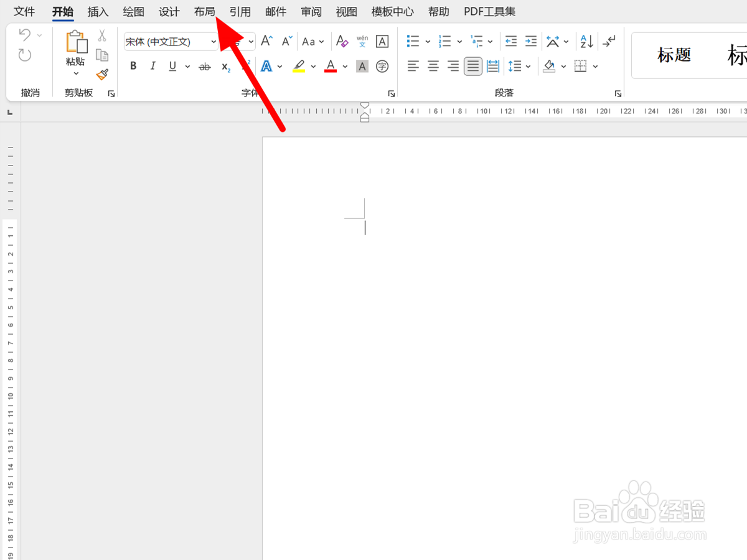Viewport: 747px width, 560px height.
Task: Decrease font size with A down icon
Action: pyautogui.click(x=287, y=42)
